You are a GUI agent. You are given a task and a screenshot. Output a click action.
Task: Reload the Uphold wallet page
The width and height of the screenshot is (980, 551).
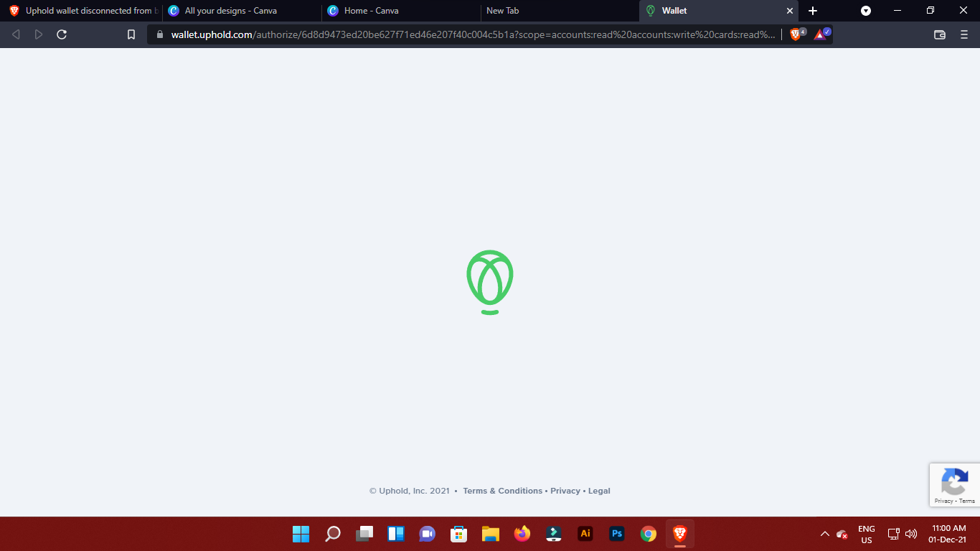(62, 34)
